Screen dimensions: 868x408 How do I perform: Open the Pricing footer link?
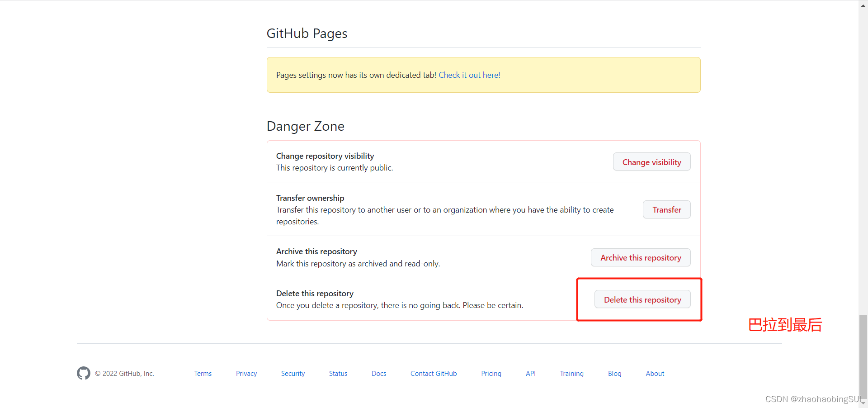[x=491, y=374]
